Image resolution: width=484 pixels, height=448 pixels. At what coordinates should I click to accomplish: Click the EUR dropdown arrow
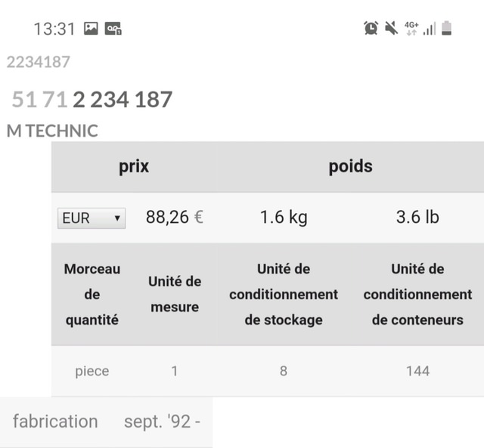click(x=117, y=218)
